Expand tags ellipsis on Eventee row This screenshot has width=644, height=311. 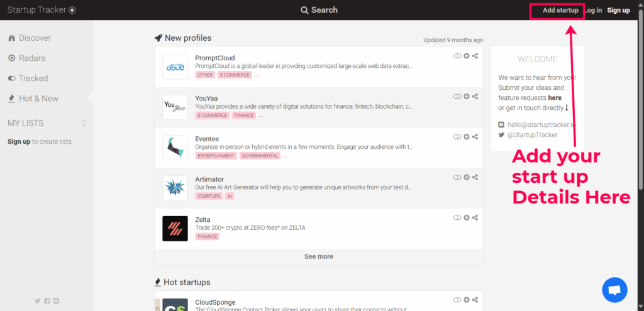pos(285,156)
